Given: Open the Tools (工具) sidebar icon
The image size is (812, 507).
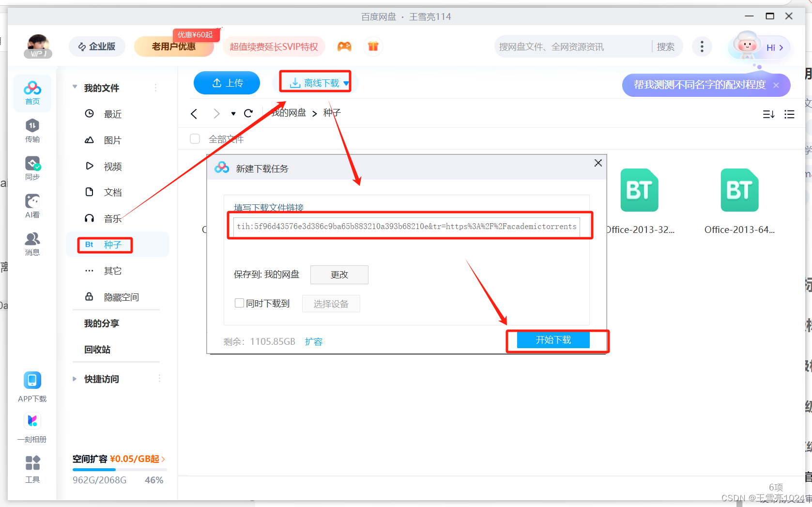Looking at the screenshot, I should (x=32, y=469).
